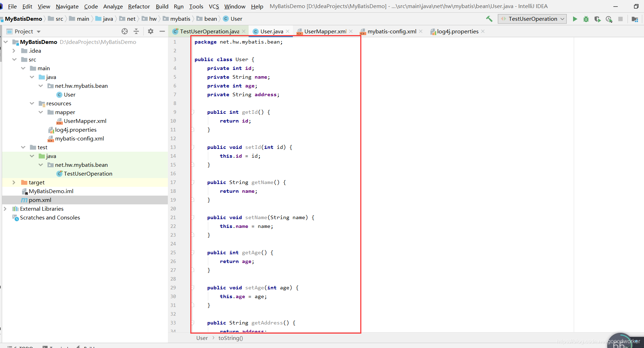This screenshot has height=348, width=644.
Task: Click the 'public class User' declaration line
Action: tap(224, 59)
